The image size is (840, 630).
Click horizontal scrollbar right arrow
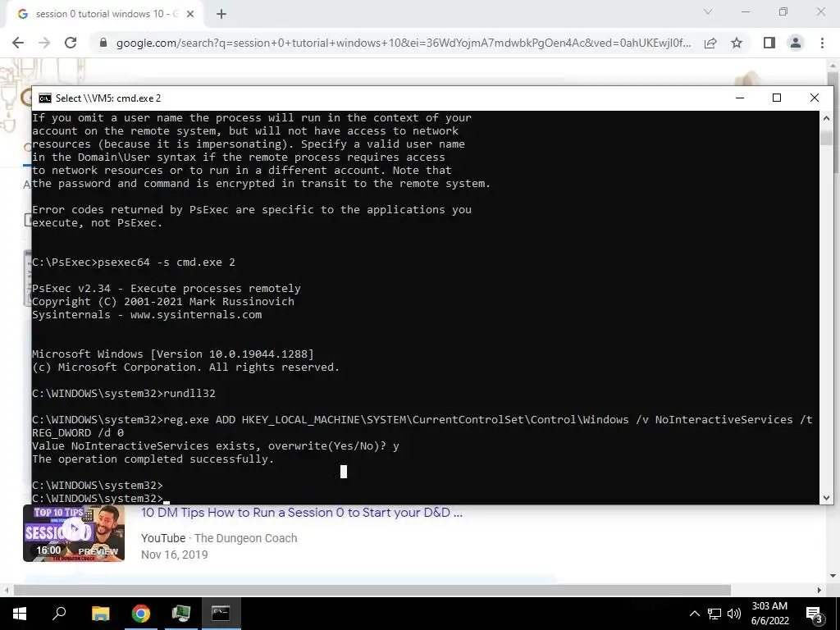[819, 590]
